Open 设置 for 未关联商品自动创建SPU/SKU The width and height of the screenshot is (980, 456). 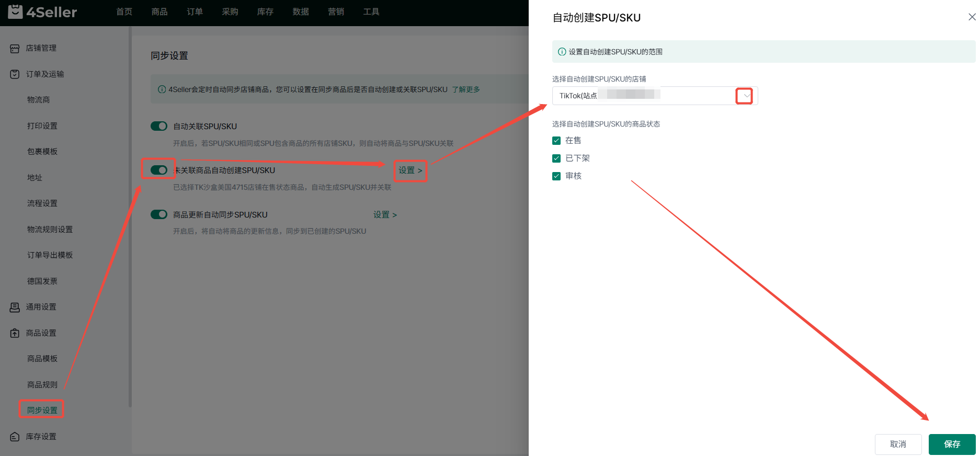pyautogui.click(x=411, y=170)
